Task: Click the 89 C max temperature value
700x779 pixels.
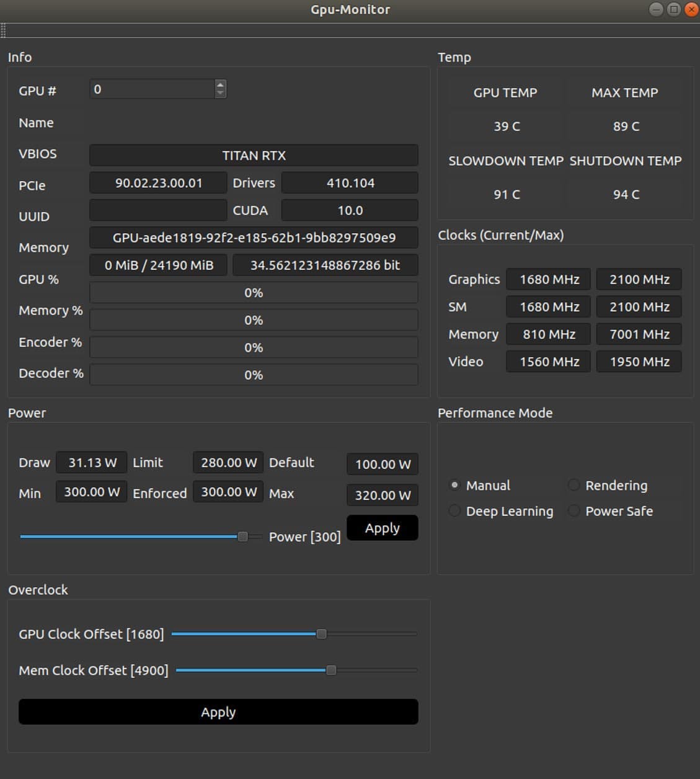Action: click(x=626, y=126)
